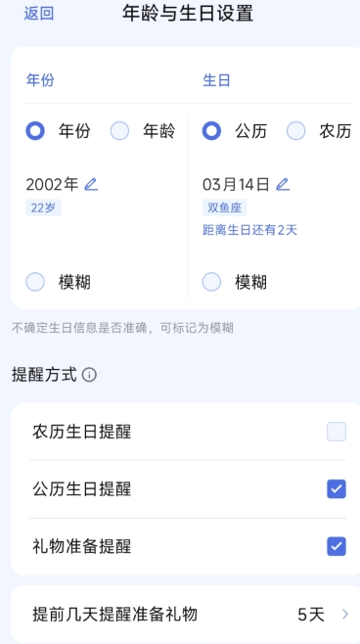Tap the 2002年 year text

point(52,185)
